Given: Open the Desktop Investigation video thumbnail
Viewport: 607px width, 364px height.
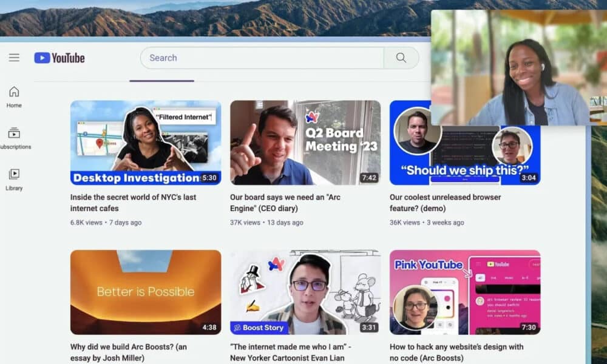Looking at the screenshot, I should coord(146,143).
